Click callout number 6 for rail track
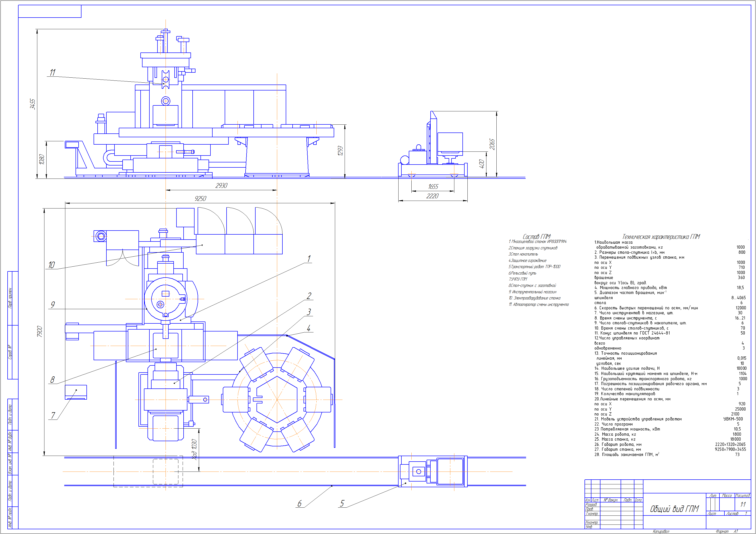This screenshot has height=534, width=756. (299, 503)
